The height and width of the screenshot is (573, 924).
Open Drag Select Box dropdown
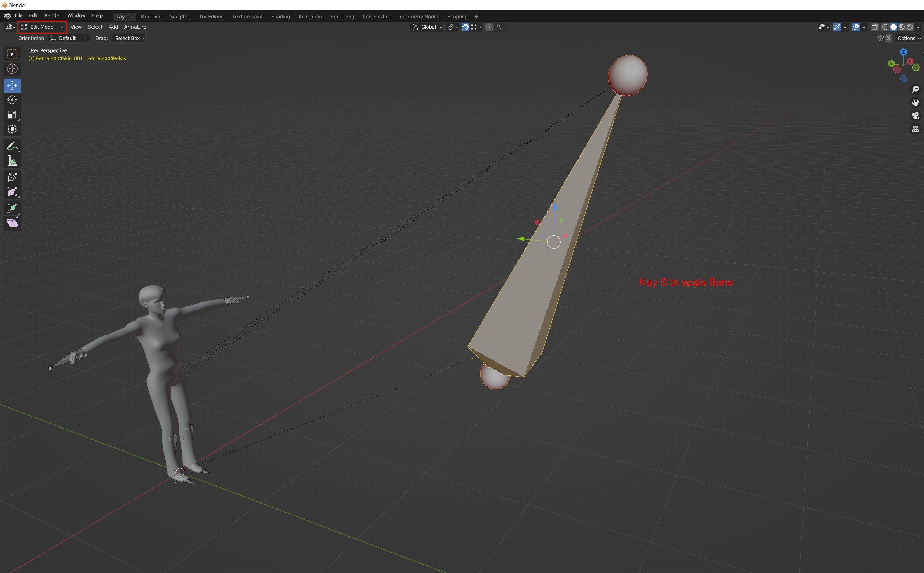129,38
